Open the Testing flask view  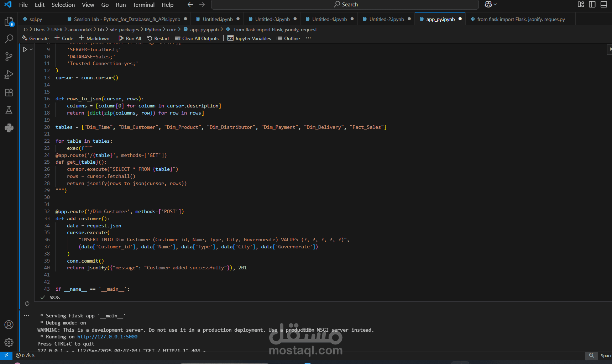tap(9, 110)
